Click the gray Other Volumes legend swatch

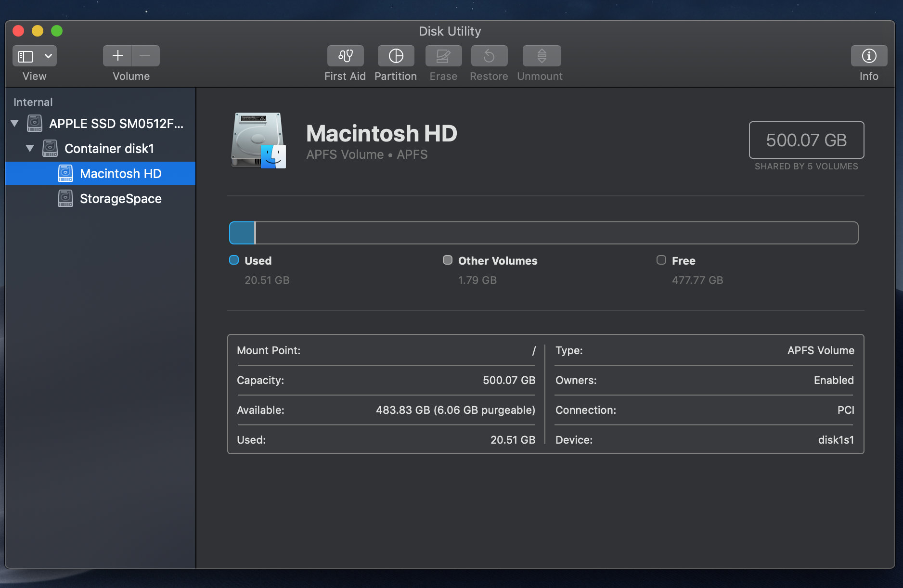[x=448, y=260]
